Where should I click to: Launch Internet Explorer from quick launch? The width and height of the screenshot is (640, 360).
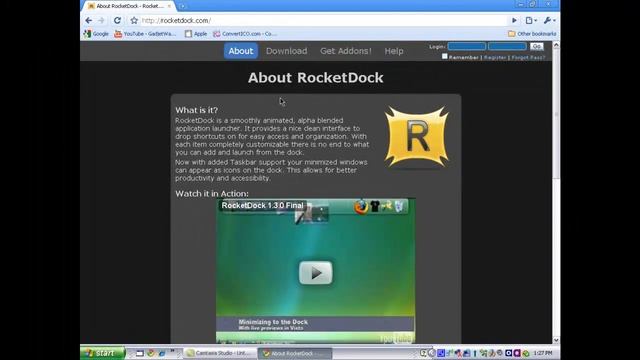(162, 353)
